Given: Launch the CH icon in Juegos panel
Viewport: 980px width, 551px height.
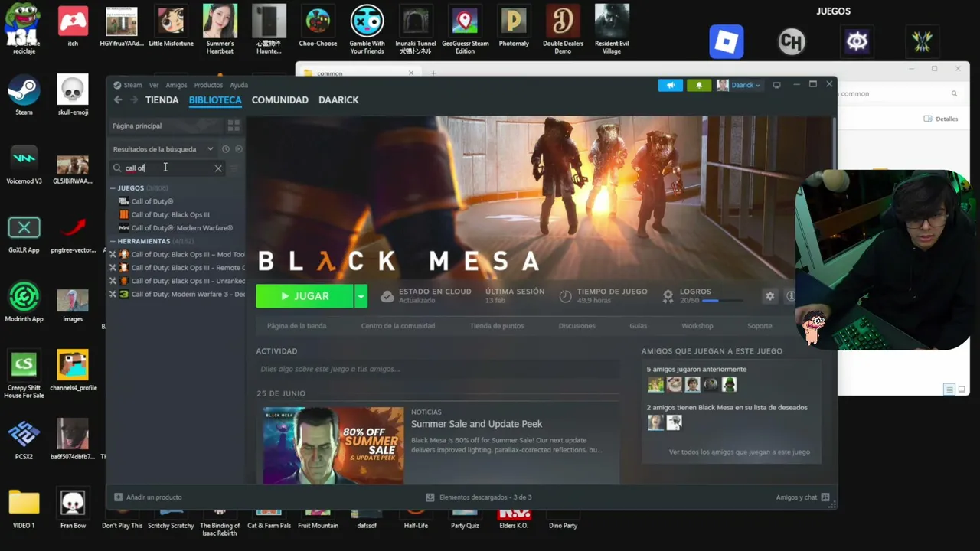Looking at the screenshot, I should pyautogui.click(x=792, y=42).
